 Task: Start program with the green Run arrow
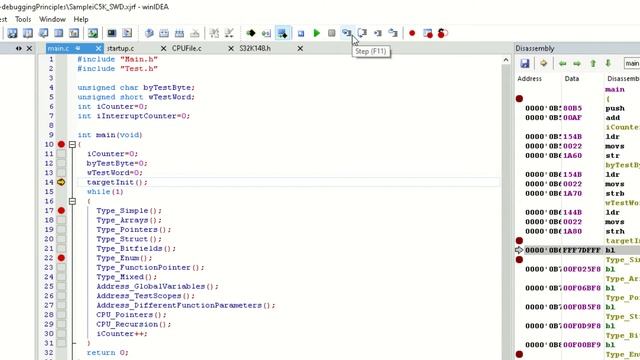(x=316, y=33)
